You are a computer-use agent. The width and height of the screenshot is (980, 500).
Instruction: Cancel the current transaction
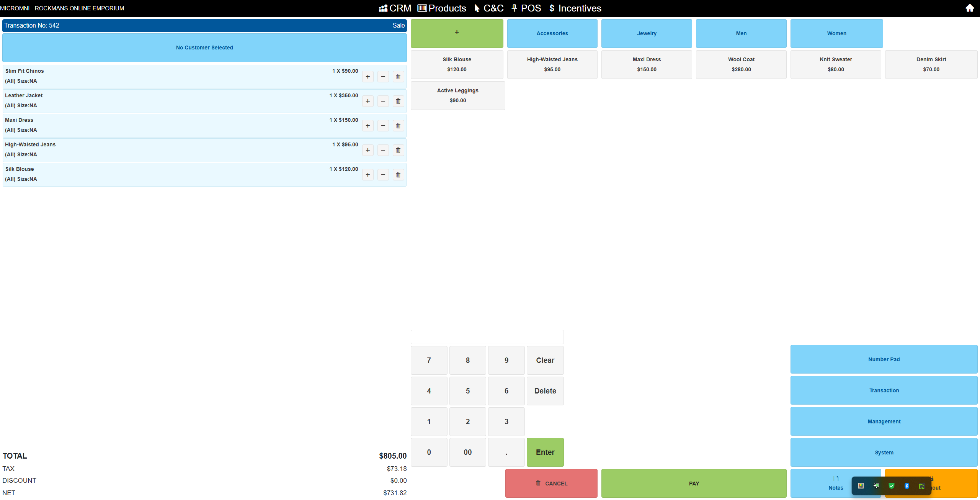(551, 483)
